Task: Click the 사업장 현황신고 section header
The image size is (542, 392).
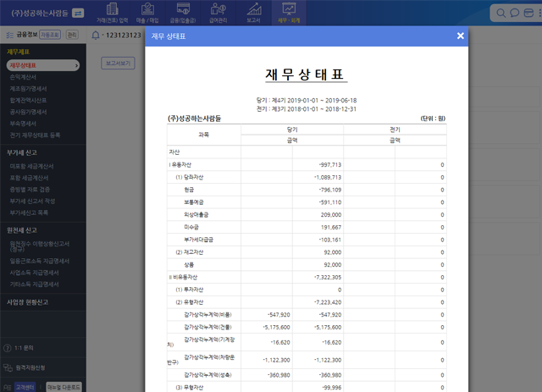Action: pos(27,302)
